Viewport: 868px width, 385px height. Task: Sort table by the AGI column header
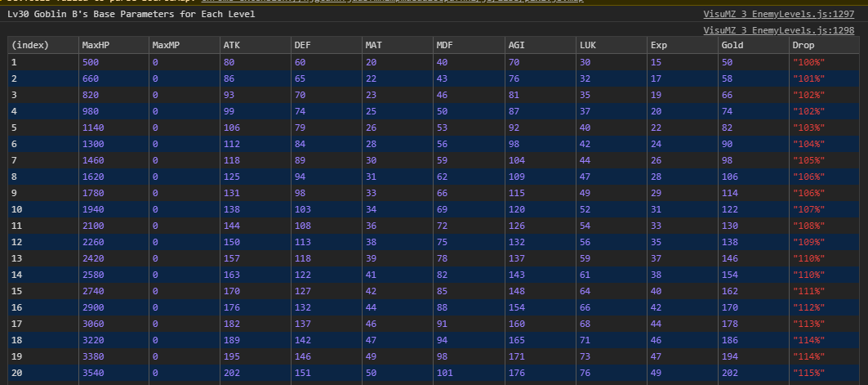(x=515, y=45)
